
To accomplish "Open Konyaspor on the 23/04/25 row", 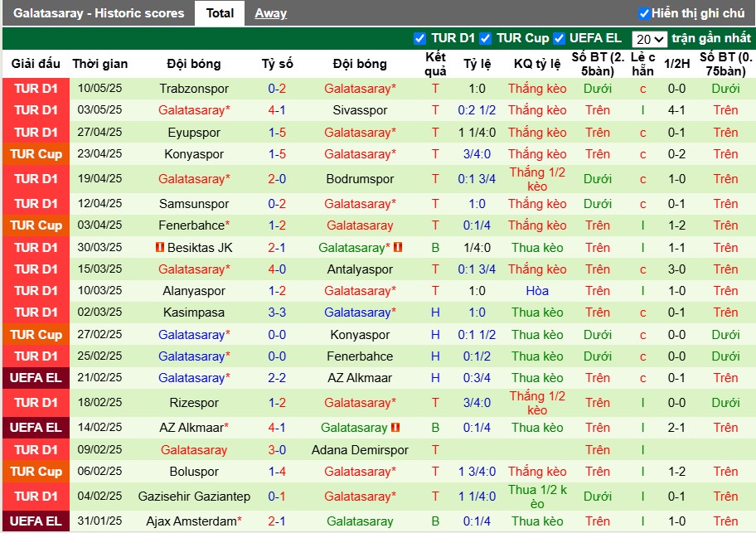I will [x=194, y=154].
